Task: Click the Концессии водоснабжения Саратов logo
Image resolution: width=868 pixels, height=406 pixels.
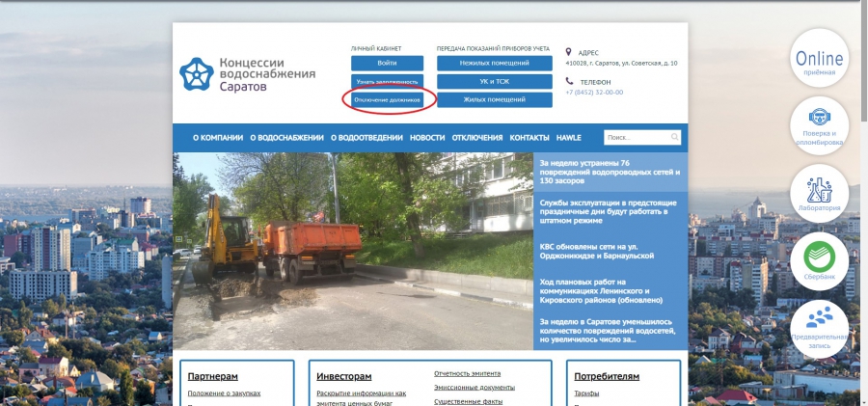Action: pos(249,73)
